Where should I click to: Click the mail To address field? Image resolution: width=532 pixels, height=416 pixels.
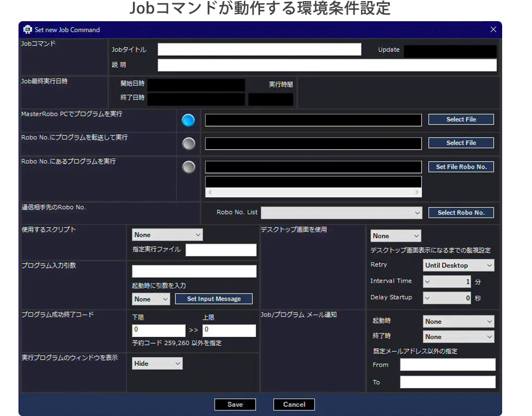tap(447, 382)
